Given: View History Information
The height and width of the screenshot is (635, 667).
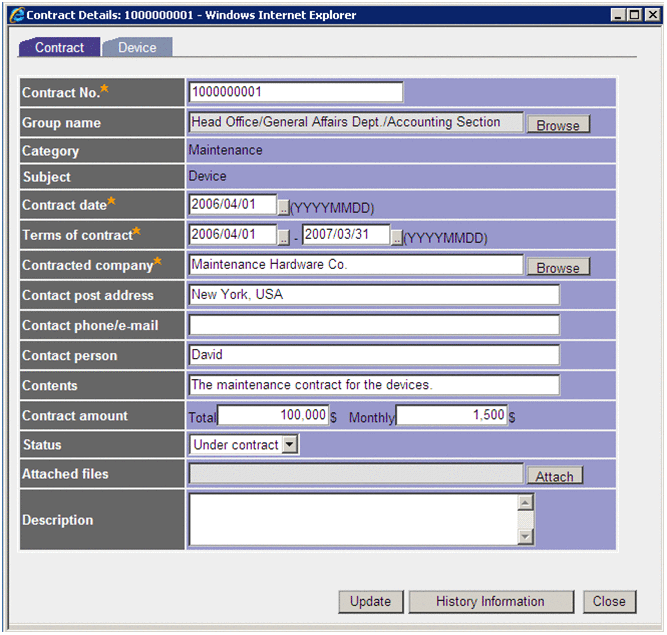Looking at the screenshot, I should pos(490,601).
